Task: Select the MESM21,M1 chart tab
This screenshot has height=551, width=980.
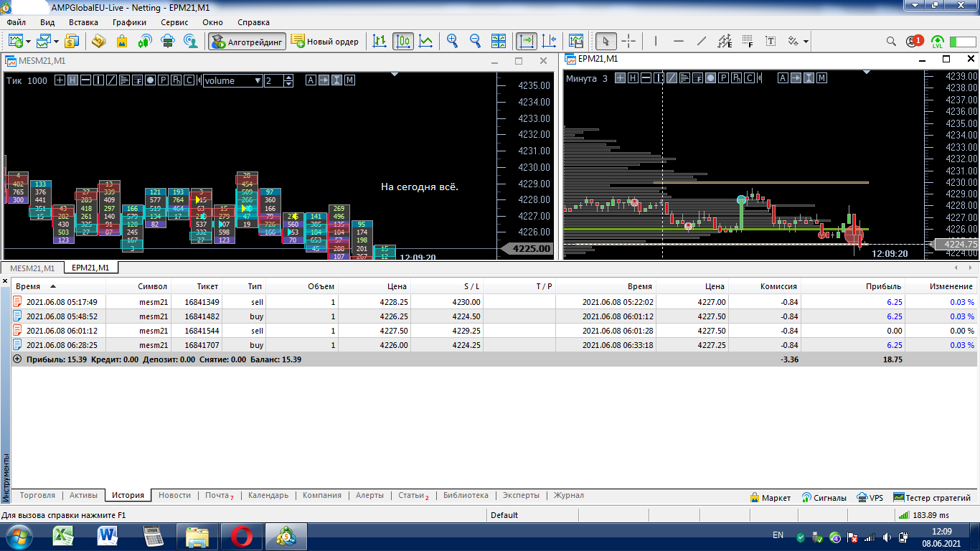Action: coord(32,268)
